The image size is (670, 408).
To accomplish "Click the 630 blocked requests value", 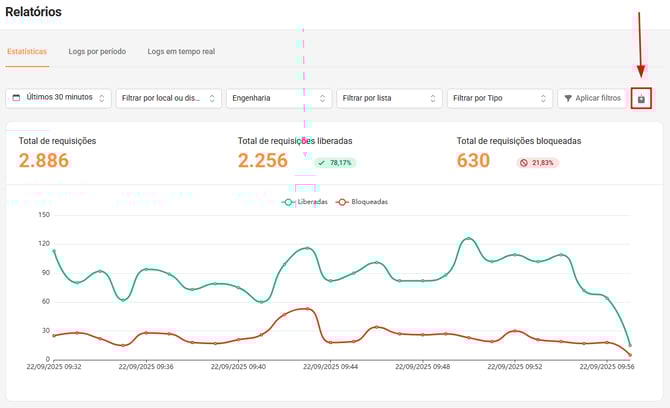I will point(473,161).
